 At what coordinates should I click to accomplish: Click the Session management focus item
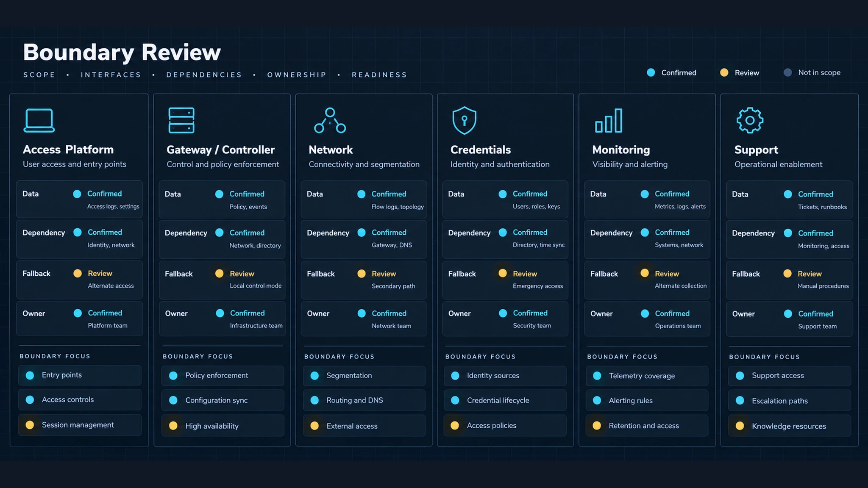tap(80, 425)
